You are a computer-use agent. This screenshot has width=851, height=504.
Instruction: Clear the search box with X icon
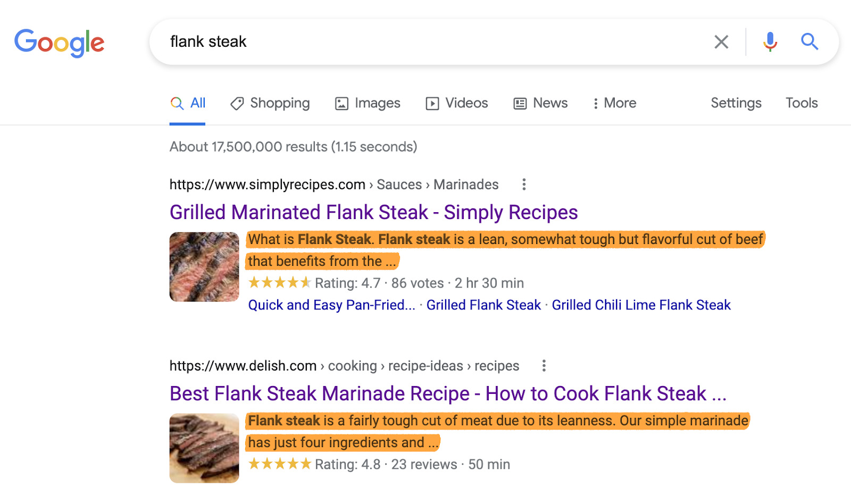click(721, 41)
